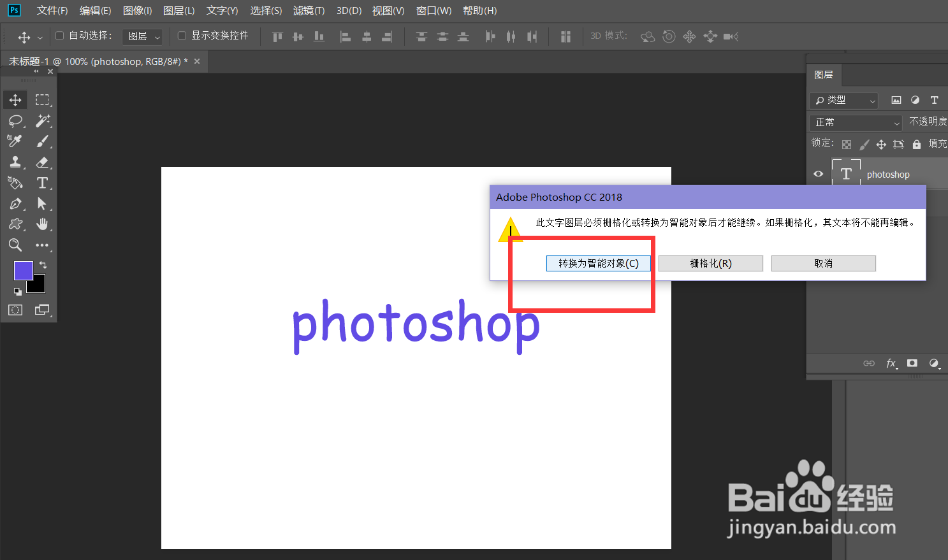Close the 未标题-1 document tab
The image size is (948, 560).
pos(197,61)
